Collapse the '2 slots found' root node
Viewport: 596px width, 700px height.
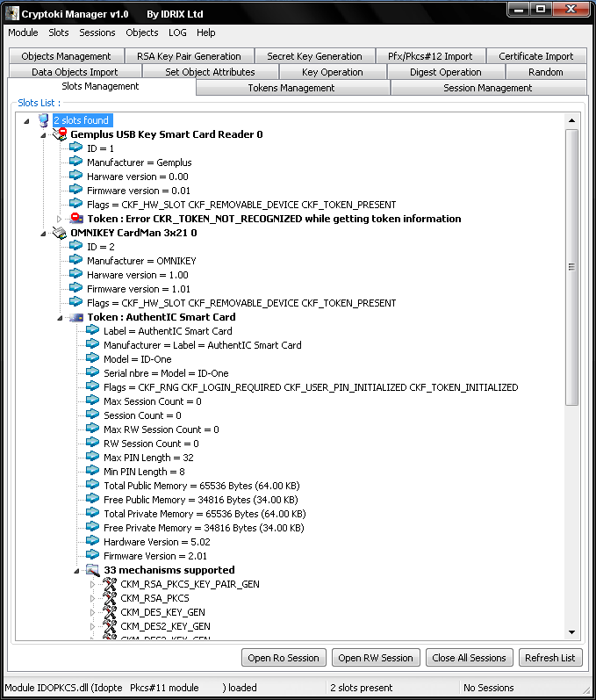26,121
